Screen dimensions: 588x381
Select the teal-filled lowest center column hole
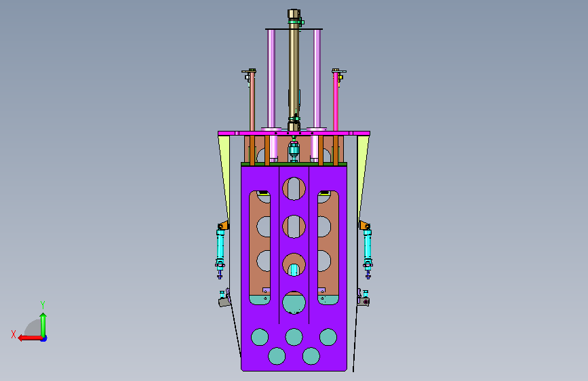pyautogui.click(x=294, y=302)
